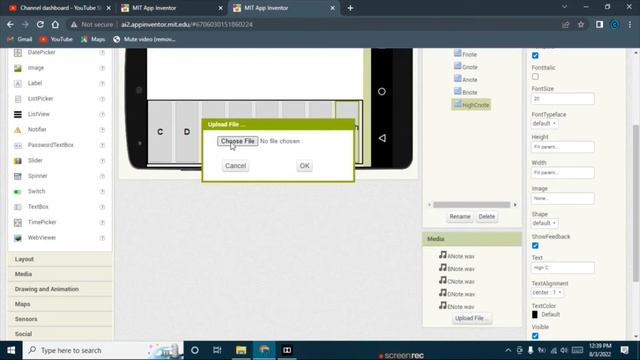Open Mute video bookmark
The width and height of the screenshot is (640, 360).
tap(144, 39)
